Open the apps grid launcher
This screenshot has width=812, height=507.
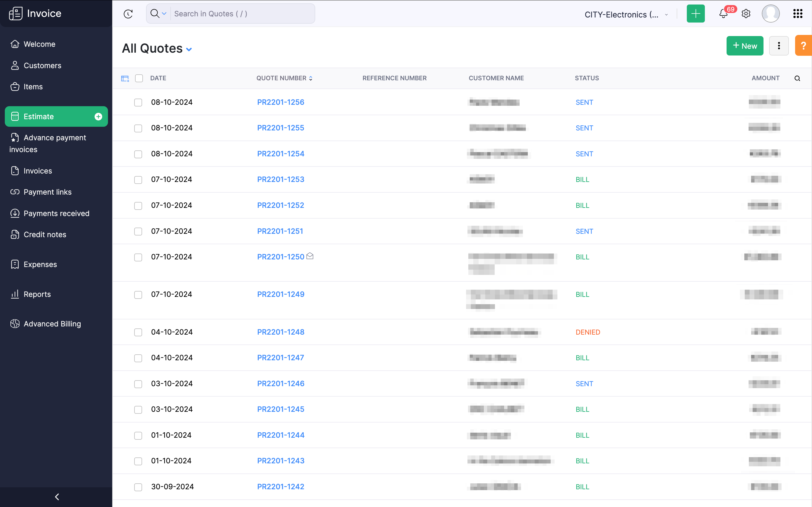[x=798, y=14]
